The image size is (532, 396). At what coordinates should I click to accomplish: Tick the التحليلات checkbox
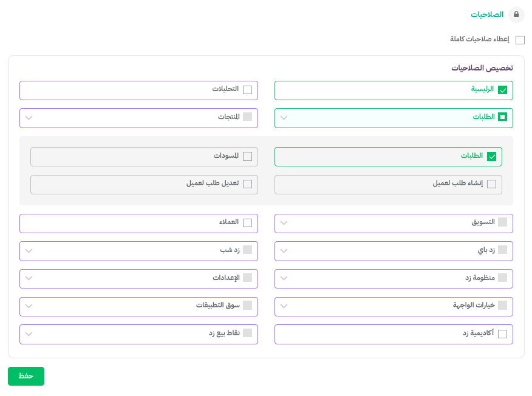(x=247, y=90)
